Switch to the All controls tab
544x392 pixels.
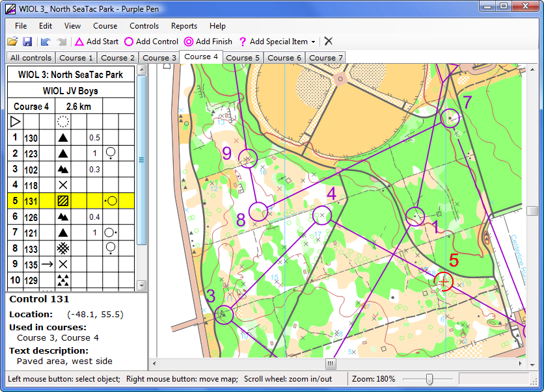pos(31,58)
